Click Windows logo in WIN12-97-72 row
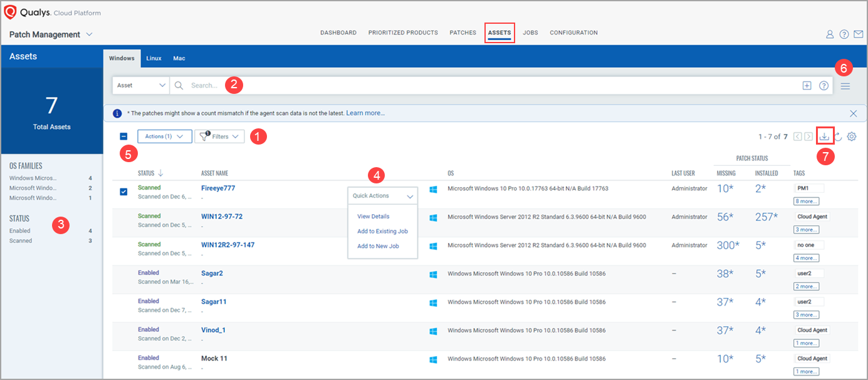The image size is (868, 380). coord(433,217)
